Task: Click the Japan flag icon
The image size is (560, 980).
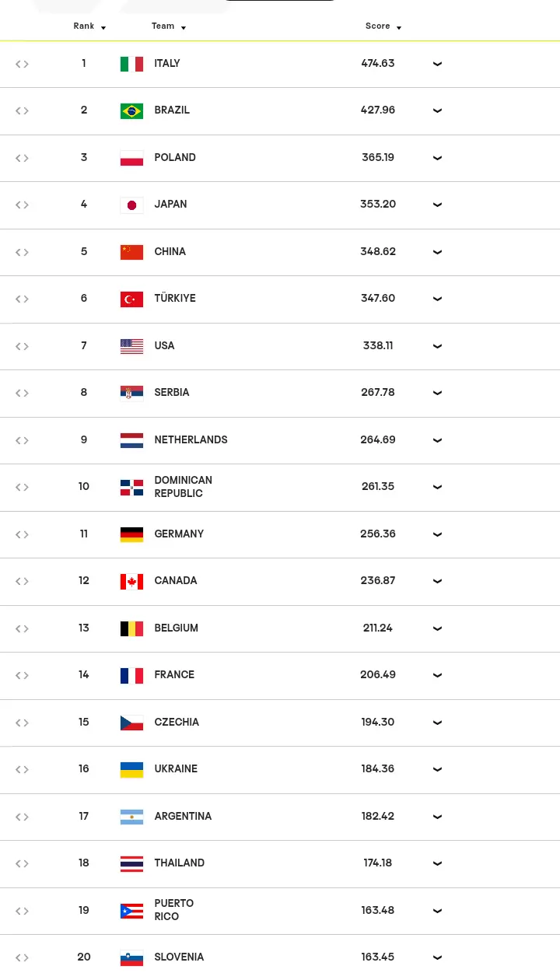Action: point(131,205)
